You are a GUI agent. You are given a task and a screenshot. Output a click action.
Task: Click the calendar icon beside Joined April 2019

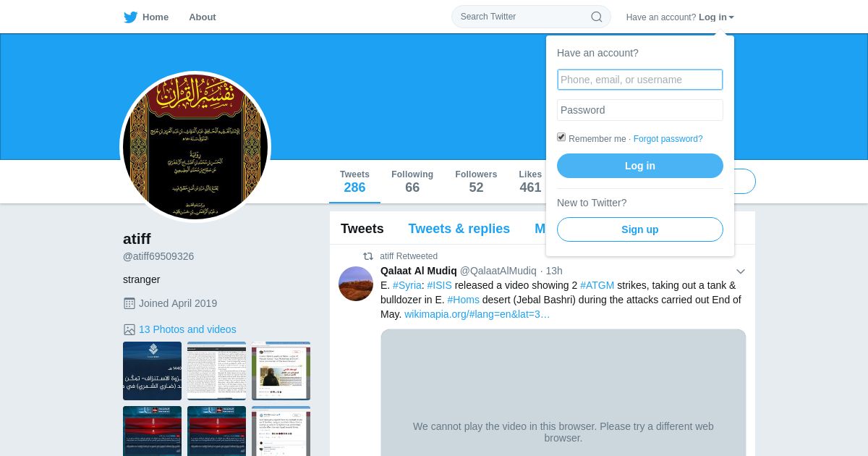(x=129, y=303)
